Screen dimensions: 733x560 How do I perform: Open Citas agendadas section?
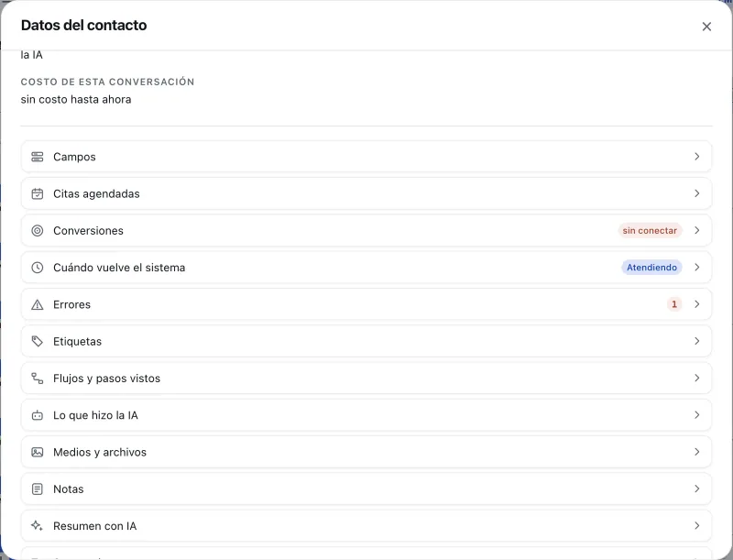click(366, 193)
